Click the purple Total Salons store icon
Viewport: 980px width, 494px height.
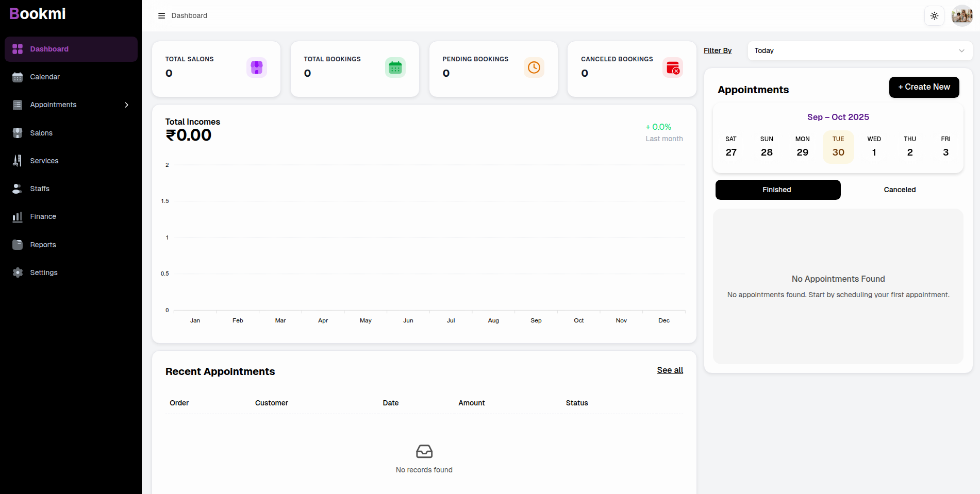256,67
